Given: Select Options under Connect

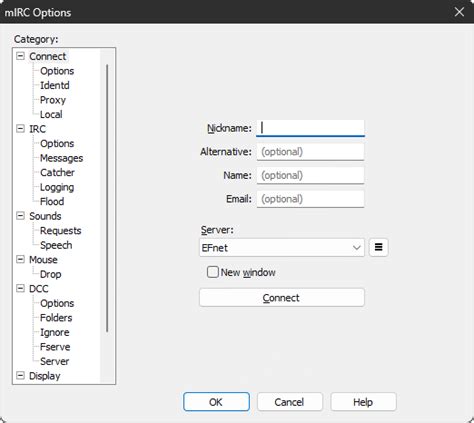Looking at the screenshot, I should click(x=57, y=71).
